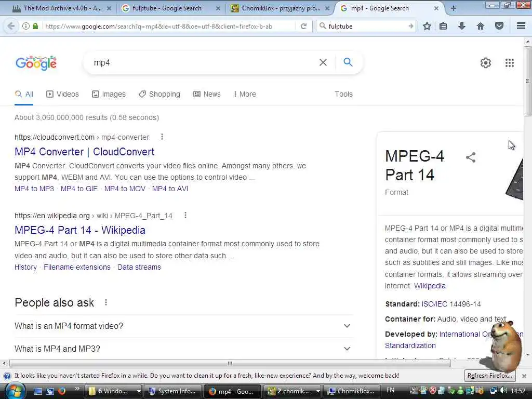The width and height of the screenshot is (532, 399).
Task: Follow the MP4 to AVI sitelink
Action: coord(170,189)
